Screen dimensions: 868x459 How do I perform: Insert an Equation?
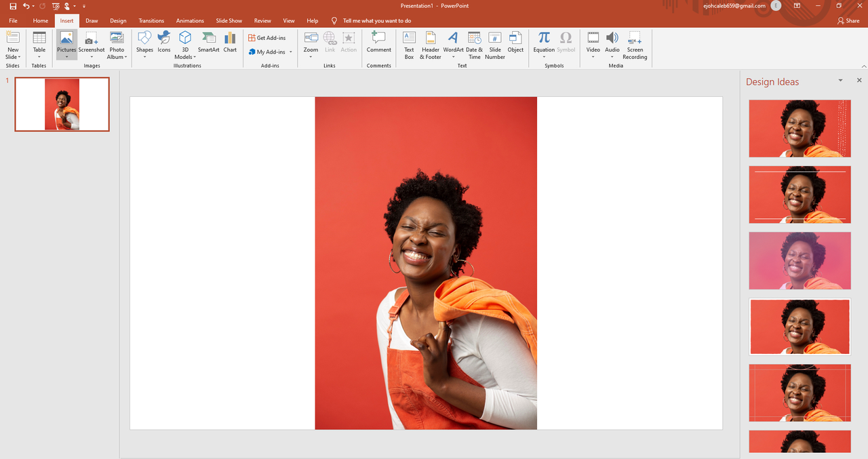pos(544,45)
